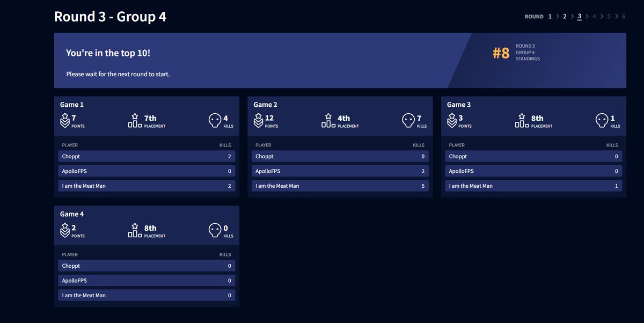Select ApolloFPS row in Game 1
Viewport: 644px width, 323px height.
tap(147, 171)
